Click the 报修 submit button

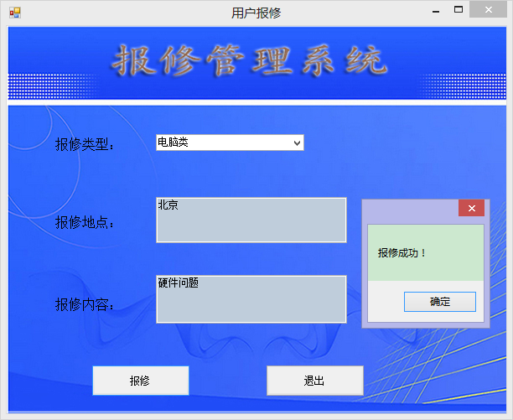coord(141,381)
